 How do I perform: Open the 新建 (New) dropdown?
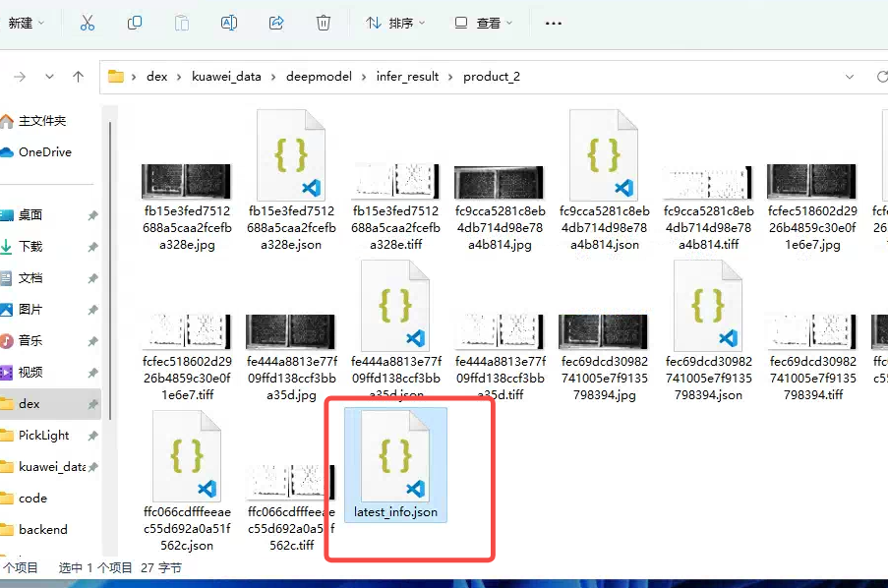click(x=27, y=23)
